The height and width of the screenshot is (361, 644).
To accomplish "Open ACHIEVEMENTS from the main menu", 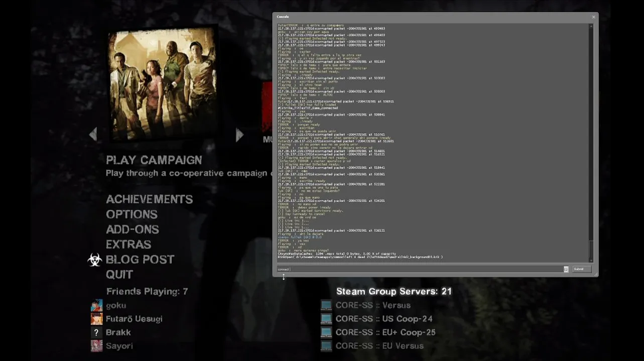I will (x=150, y=199).
